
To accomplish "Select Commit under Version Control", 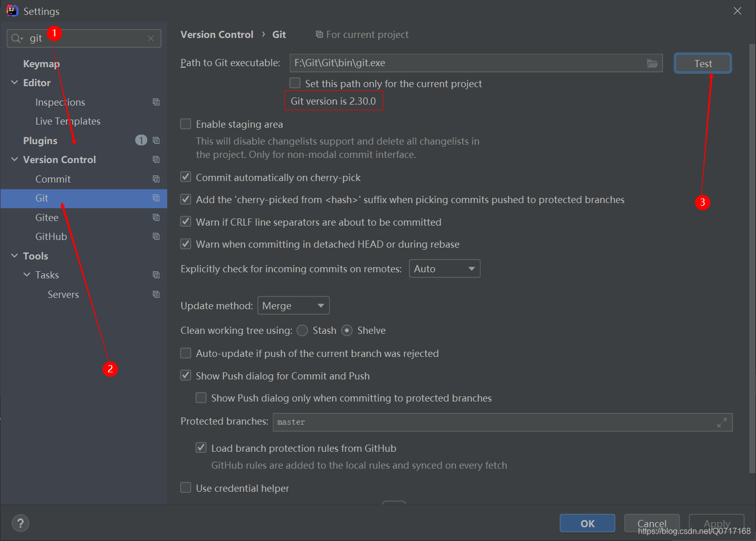I will (x=53, y=179).
